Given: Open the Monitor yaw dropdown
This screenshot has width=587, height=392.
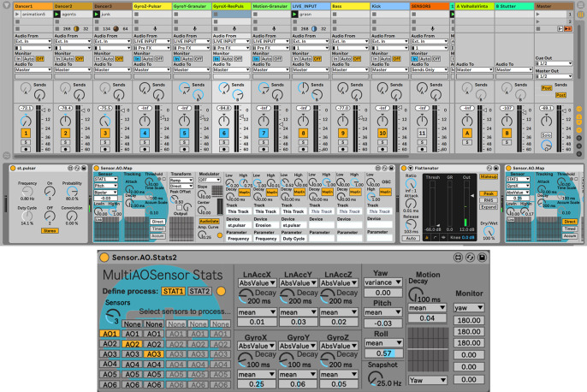Looking at the screenshot, I should pyautogui.click(x=469, y=308).
